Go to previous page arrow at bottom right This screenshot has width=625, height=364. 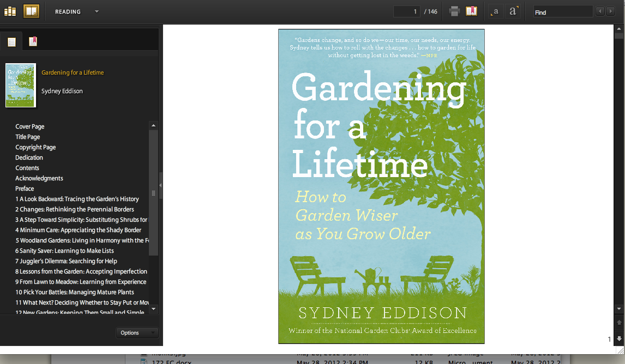tap(619, 322)
